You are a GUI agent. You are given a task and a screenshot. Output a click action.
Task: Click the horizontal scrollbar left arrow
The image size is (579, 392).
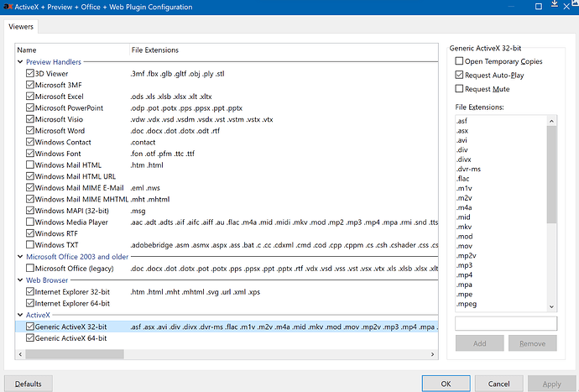20,354
